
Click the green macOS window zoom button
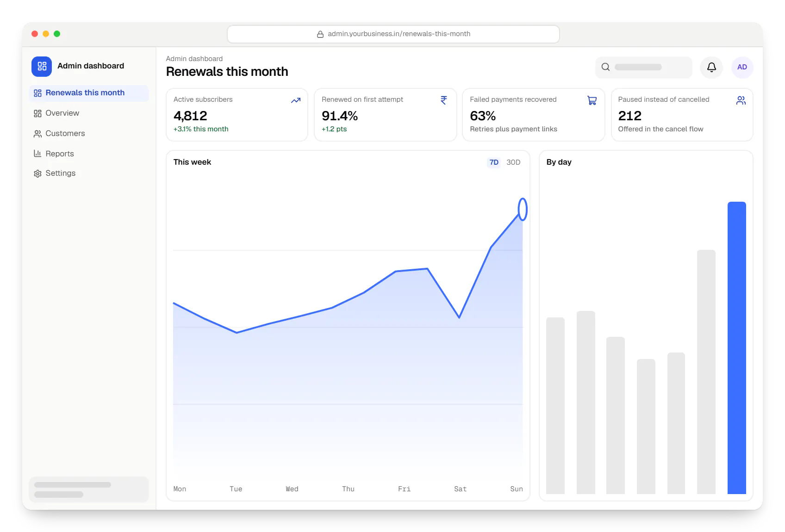(57, 34)
